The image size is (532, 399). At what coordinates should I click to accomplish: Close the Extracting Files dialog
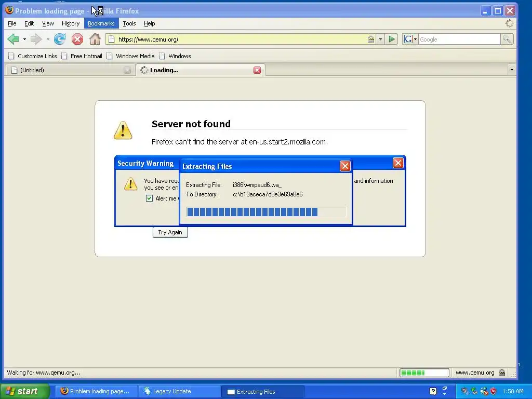[345, 166]
